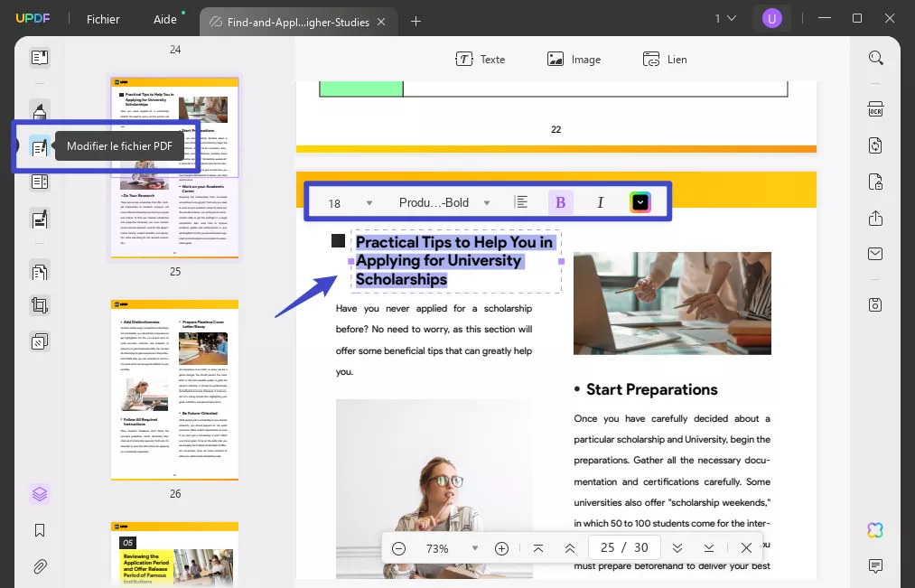Screen dimensions: 915x588
Task: Launch the UPDF AI assistant
Action: (874, 530)
